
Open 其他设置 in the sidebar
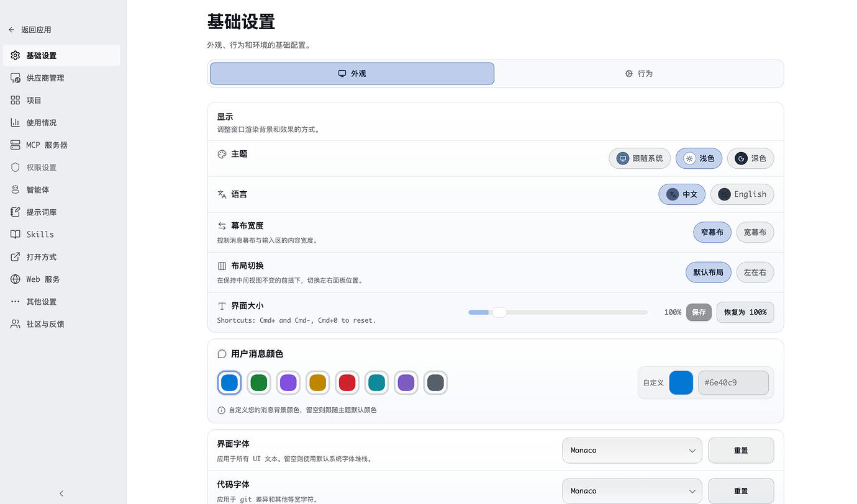(x=61, y=302)
